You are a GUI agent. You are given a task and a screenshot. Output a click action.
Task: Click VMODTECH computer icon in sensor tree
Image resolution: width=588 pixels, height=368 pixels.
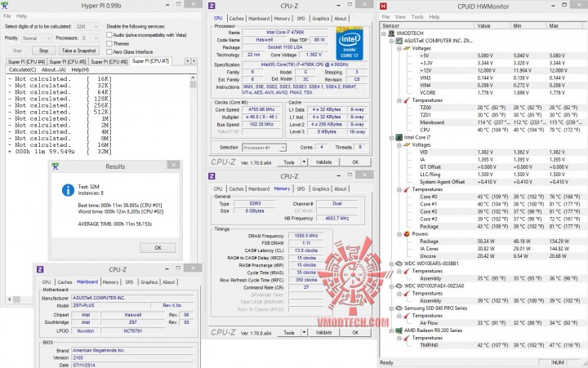tap(392, 33)
